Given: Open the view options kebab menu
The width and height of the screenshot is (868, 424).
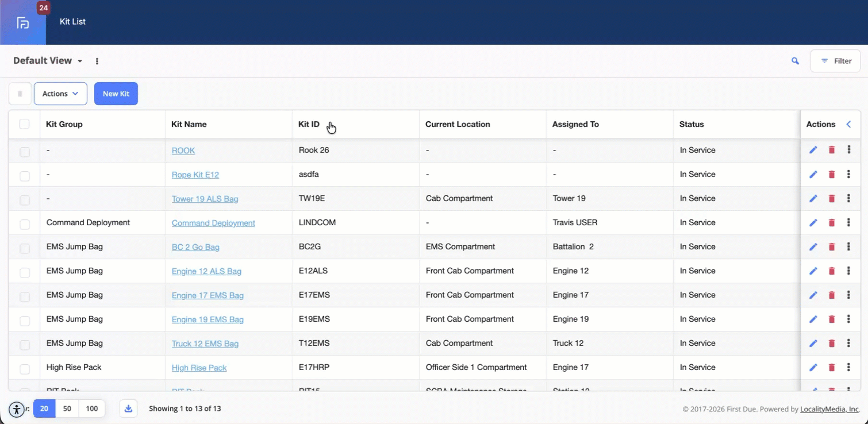Looking at the screenshot, I should point(97,61).
